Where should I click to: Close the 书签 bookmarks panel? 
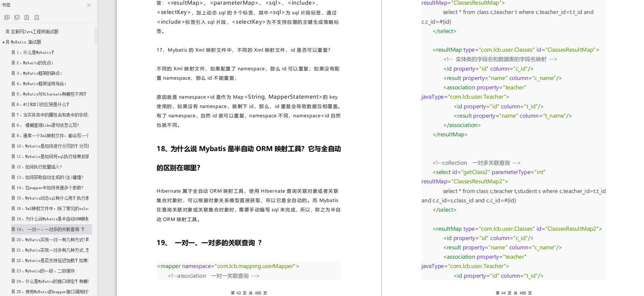click(89, 5)
